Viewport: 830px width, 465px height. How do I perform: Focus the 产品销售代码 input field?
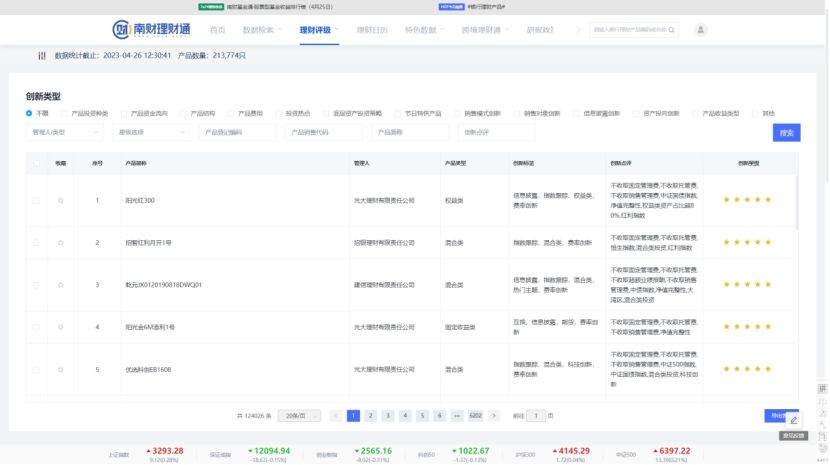pyautogui.click(x=323, y=132)
